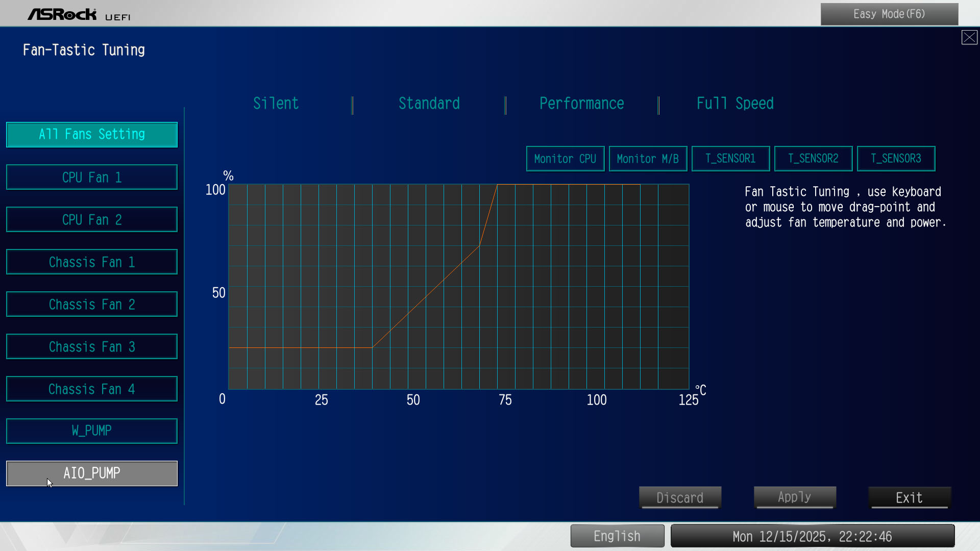Screen dimensions: 980x551
Task: Open the W_PUMP fan settings
Action: [92, 431]
